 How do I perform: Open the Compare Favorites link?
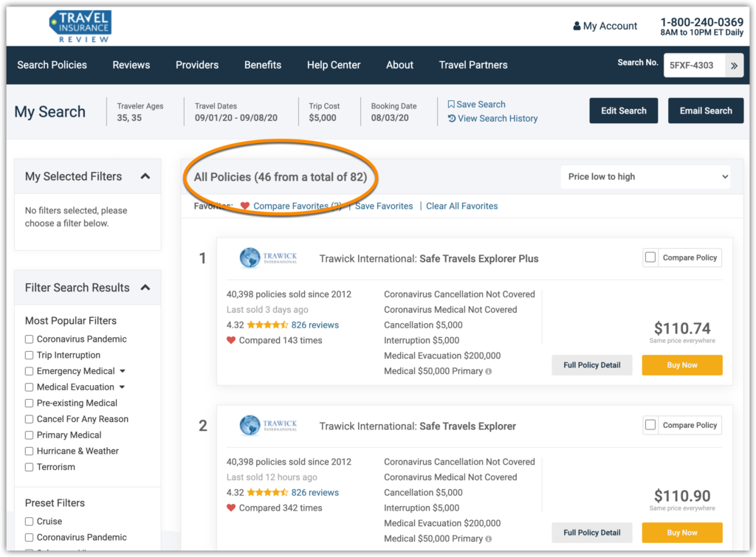(298, 207)
